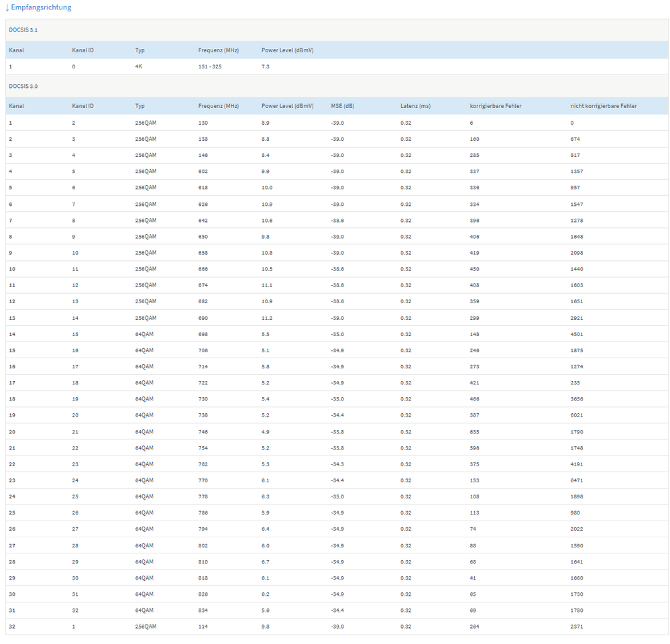Click the MSE (dB) column header

pyautogui.click(x=343, y=106)
